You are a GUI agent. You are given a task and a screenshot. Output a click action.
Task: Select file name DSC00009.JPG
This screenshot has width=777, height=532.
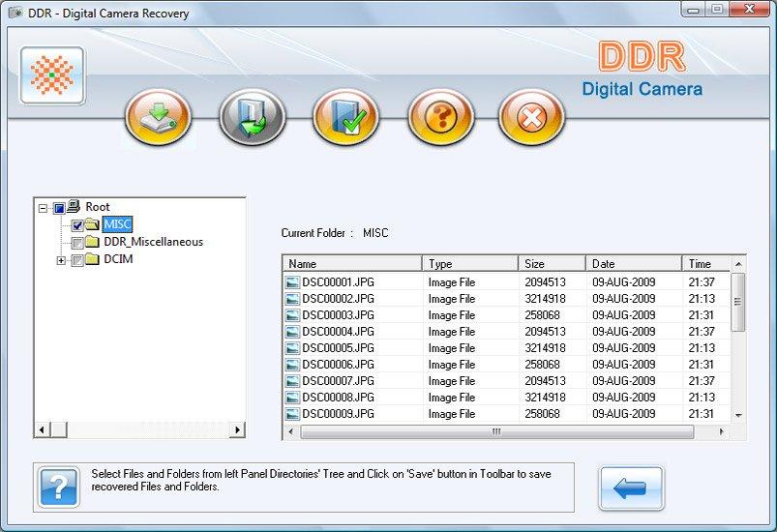338,413
